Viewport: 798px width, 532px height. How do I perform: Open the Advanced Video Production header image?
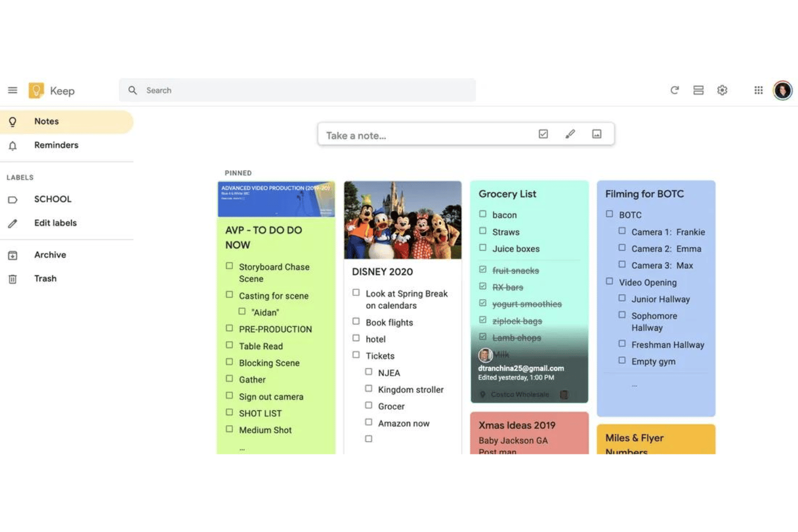[276, 199]
